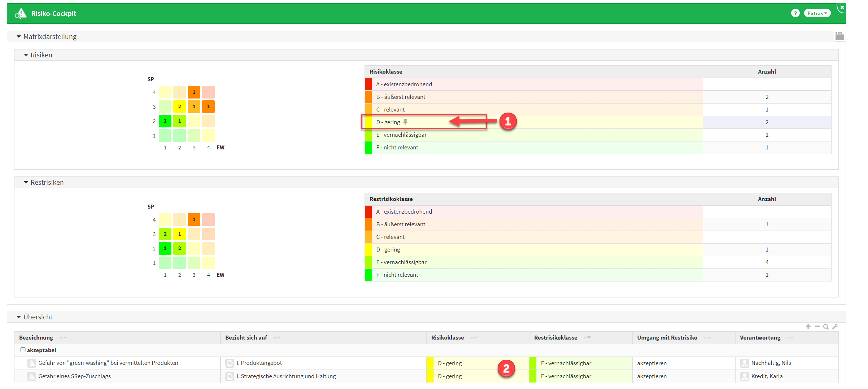The image size is (868, 389).
Task: Sort by Bezeichnung column header
Action: tap(36, 337)
